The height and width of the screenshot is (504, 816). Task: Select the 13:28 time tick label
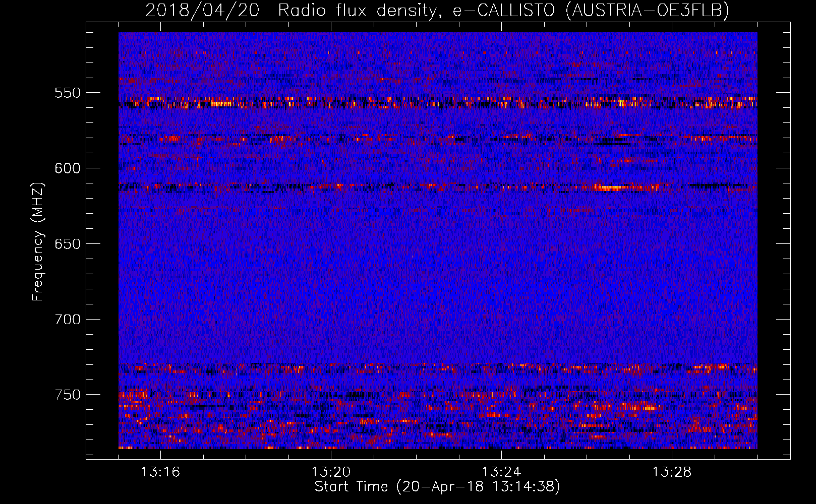coord(672,472)
